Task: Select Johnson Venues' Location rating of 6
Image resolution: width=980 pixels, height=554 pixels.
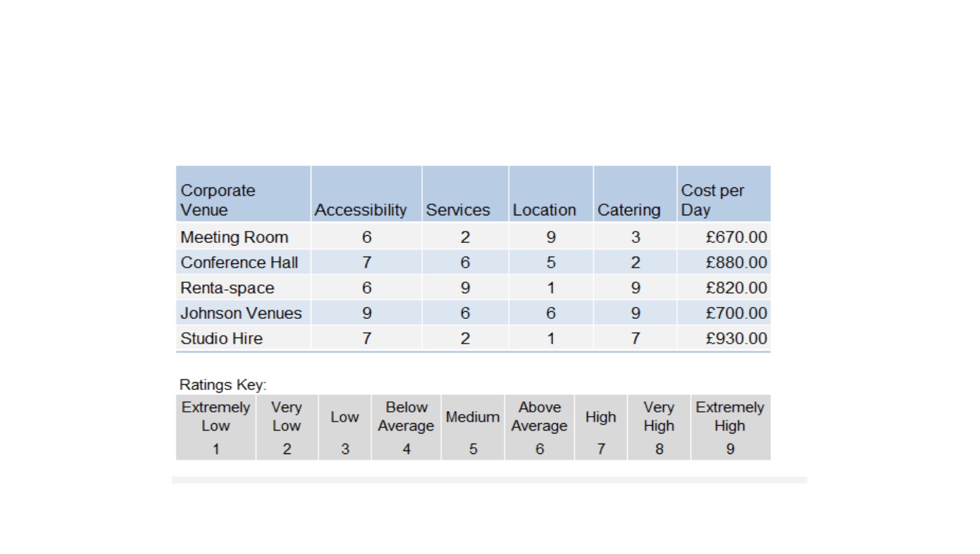Action: [x=551, y=314]
